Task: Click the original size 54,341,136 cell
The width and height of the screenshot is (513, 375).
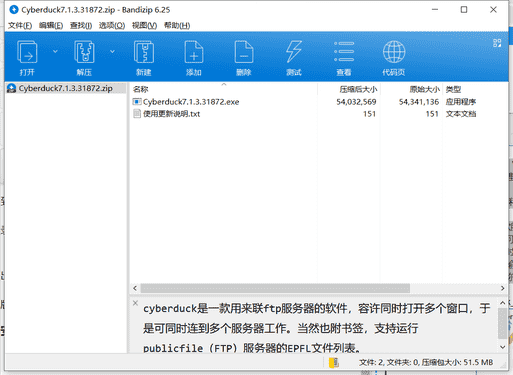Action: 419,102
